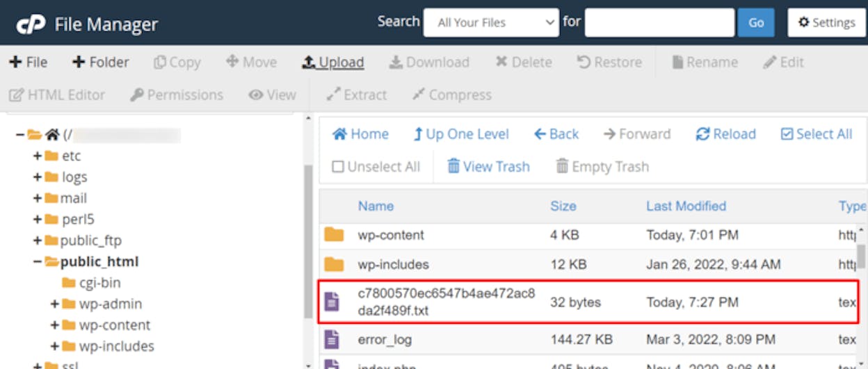Expand the mail folder tree node

(x=37, y=198)
